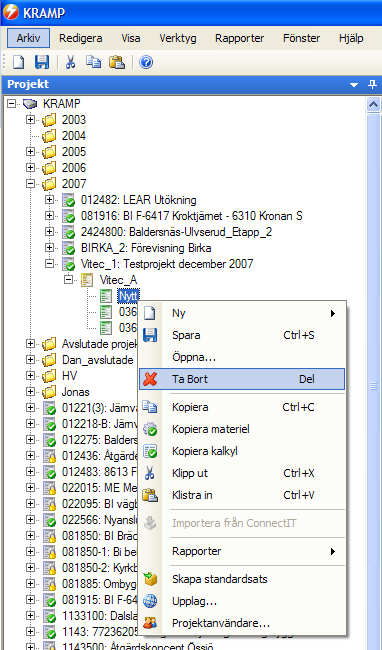382x650 pixels.
Task: Expand the HV folder node
Action: click(x=30, y=376)
